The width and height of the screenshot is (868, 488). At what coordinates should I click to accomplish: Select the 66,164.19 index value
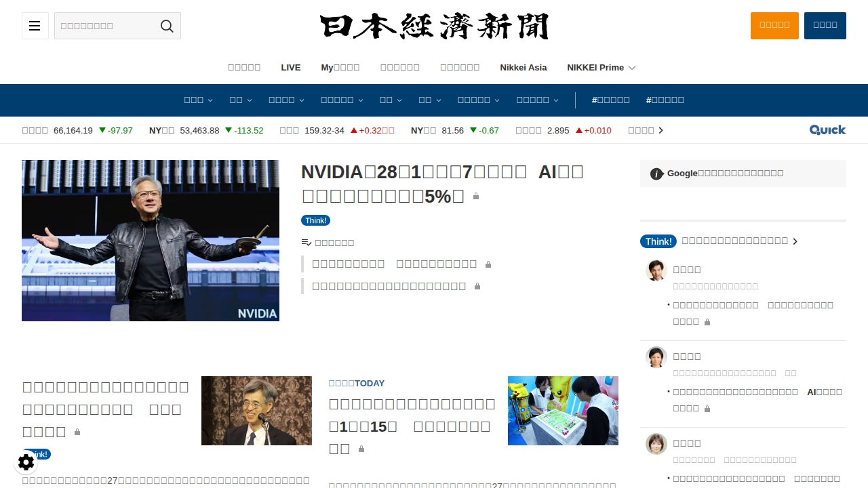click(73, 130)
